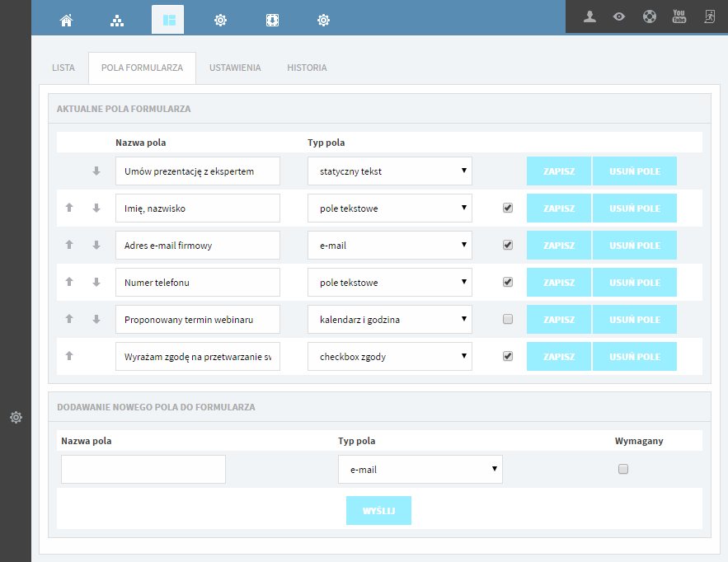The width and height of the screenshot is (728, 562).
Task: Click the gear icon in the left sidebar
Action: point(16,417)
